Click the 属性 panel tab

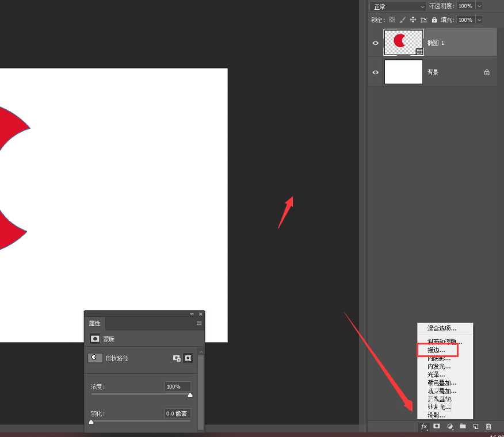point(95,323)
